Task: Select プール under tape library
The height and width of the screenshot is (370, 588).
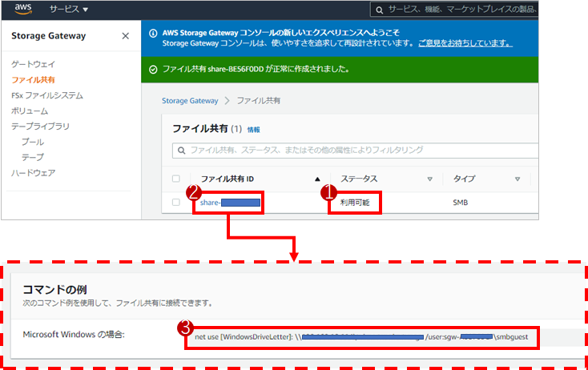Action: [x=33, y=142]
